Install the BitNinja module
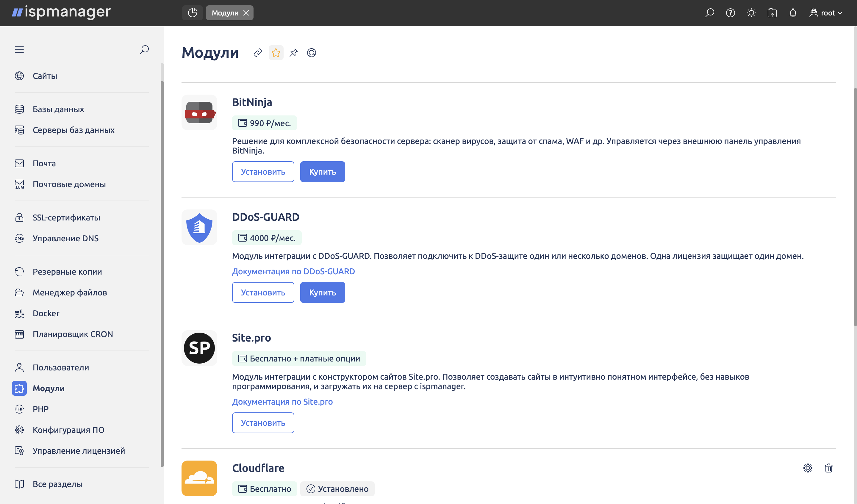Screen dimensions: 857x504 (x=263, y=172)
